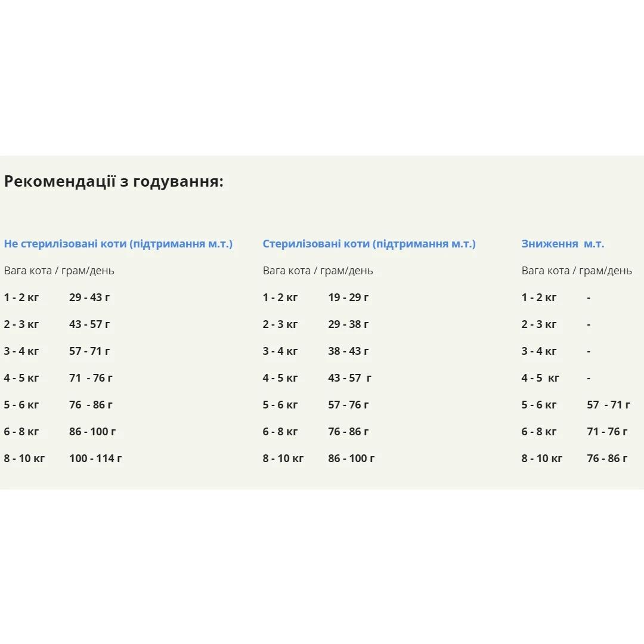Click the "38 - 43 г" portion value
Screen dimensions: 644x644
[x=348, y=351]
